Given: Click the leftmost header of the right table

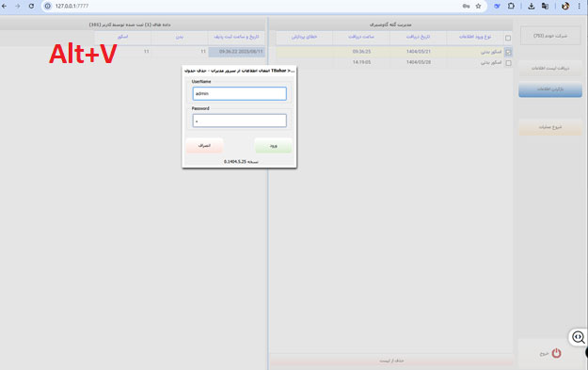Looking at the screenshot, I should click(304, 37).
